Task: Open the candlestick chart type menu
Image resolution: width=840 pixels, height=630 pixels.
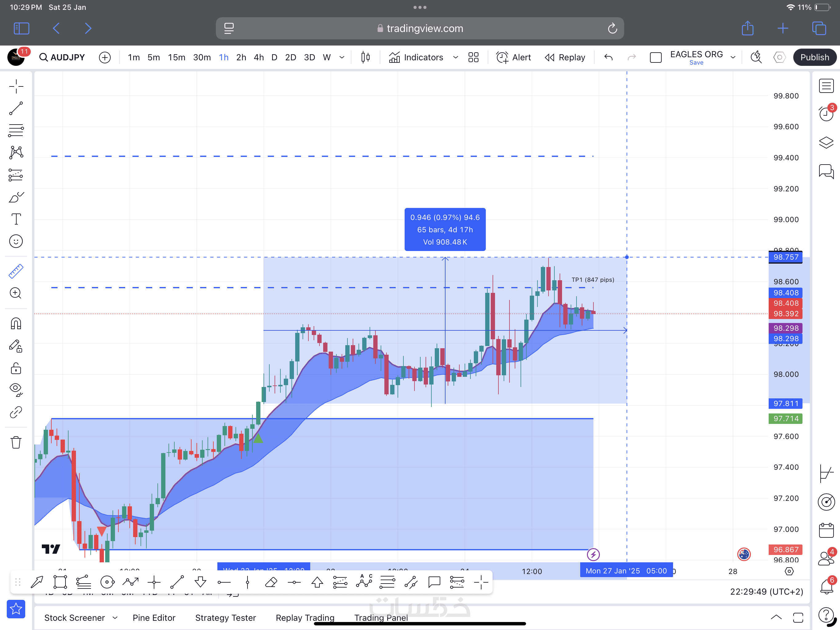Action: point(365,58)
